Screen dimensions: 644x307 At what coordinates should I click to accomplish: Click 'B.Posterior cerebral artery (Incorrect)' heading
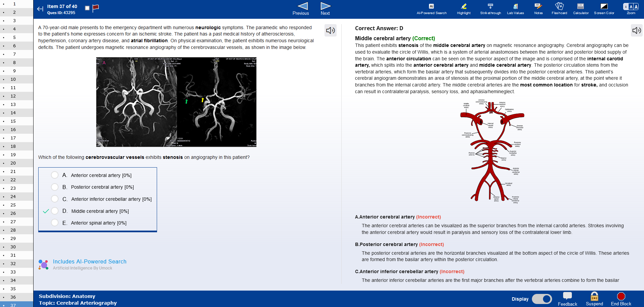click(x=399, y=244)
